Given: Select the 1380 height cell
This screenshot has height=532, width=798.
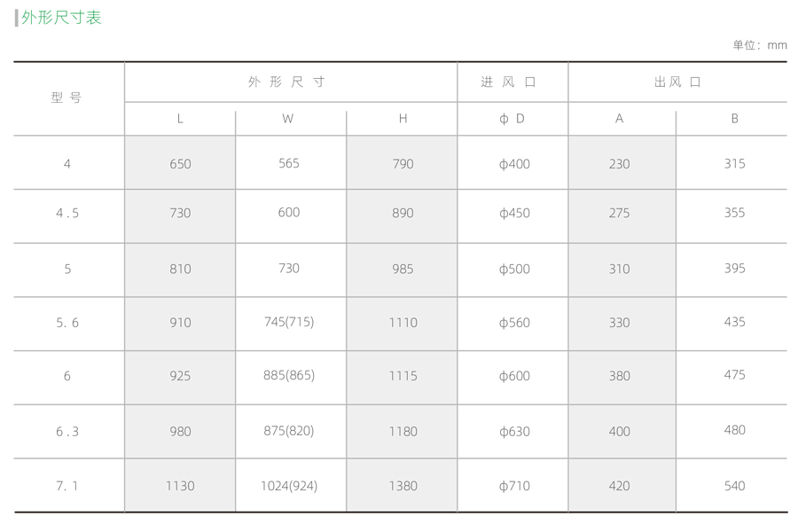Looking at the screenshot, I should click(x=403, y=486).
